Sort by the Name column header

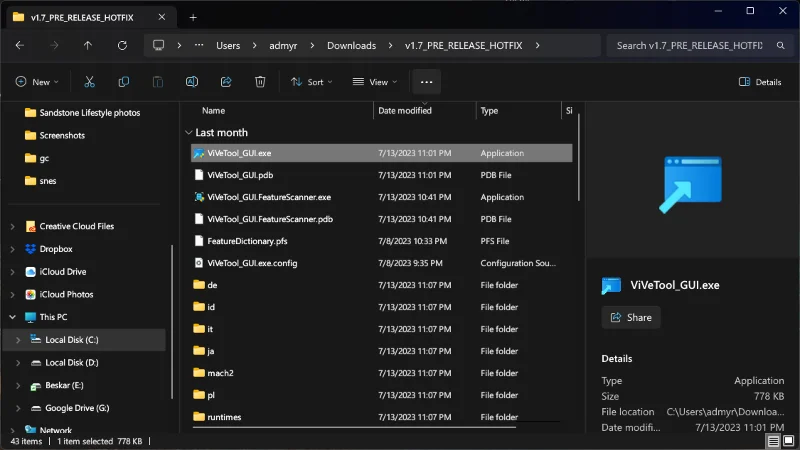(213, 111)
